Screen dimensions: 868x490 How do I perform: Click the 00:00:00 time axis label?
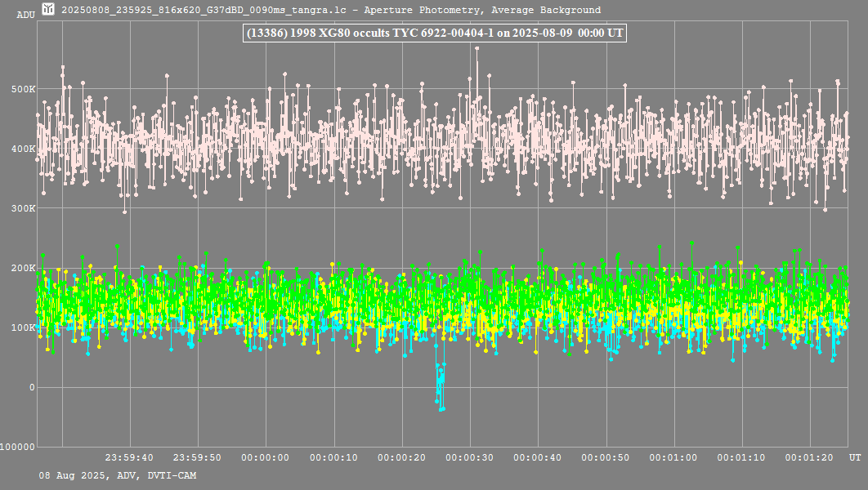tap(266, 457)
